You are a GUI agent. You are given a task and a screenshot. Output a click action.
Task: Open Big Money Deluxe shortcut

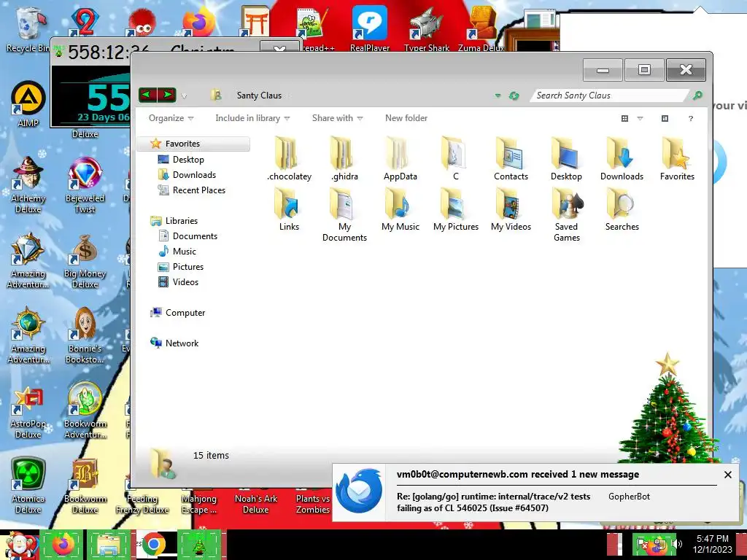[x=85, y=261]
